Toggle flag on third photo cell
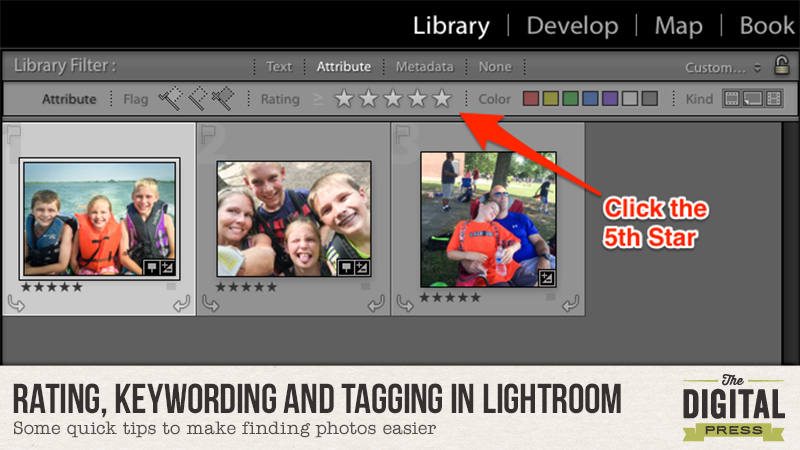The image size is (800, 450). tap(403, 135)
